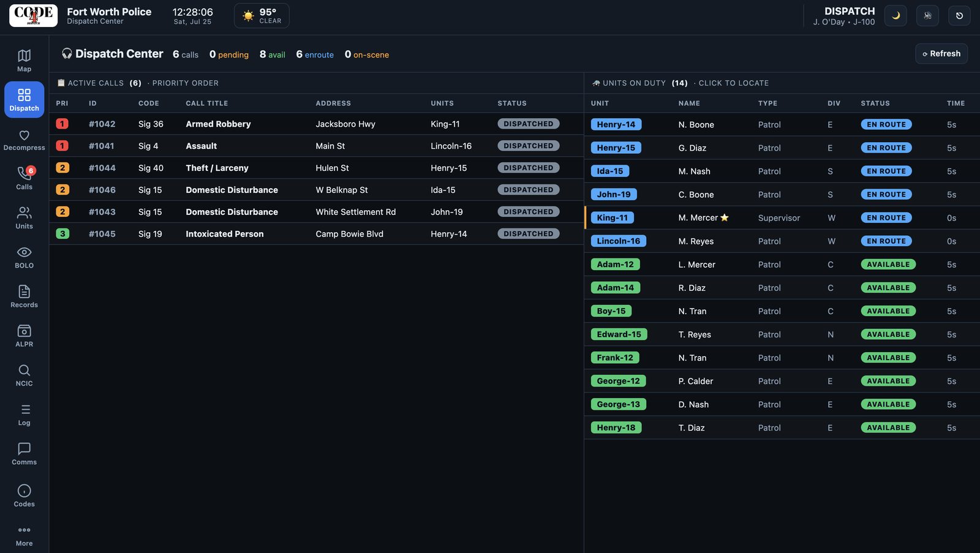980x553 pixels.
Task: Click priority 2 badge for call #1044
Action: pyautogui.click(x=62, y=168)
